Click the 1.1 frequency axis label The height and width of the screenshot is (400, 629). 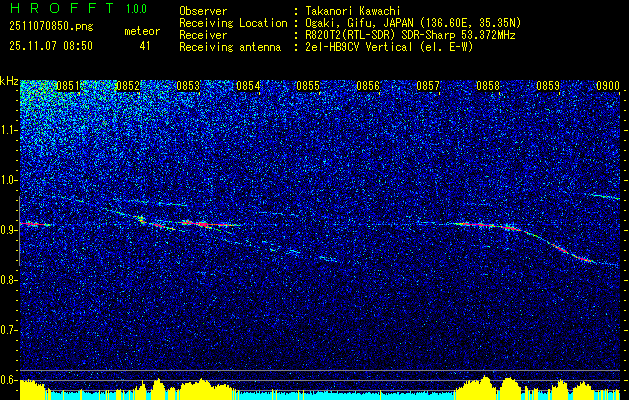click(8, 130)
